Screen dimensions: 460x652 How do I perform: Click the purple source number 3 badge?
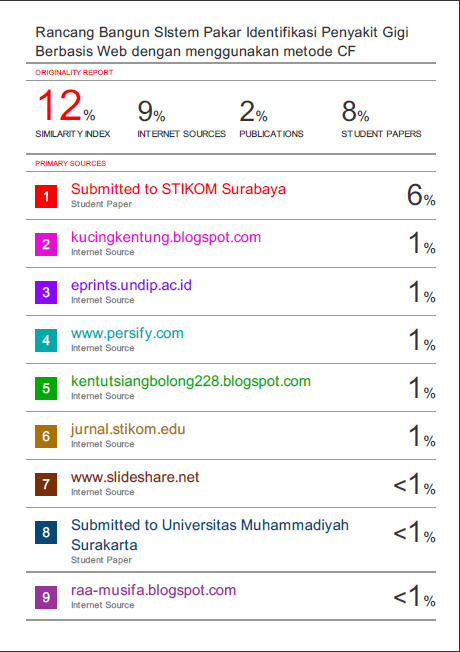[x=46, y=292]
